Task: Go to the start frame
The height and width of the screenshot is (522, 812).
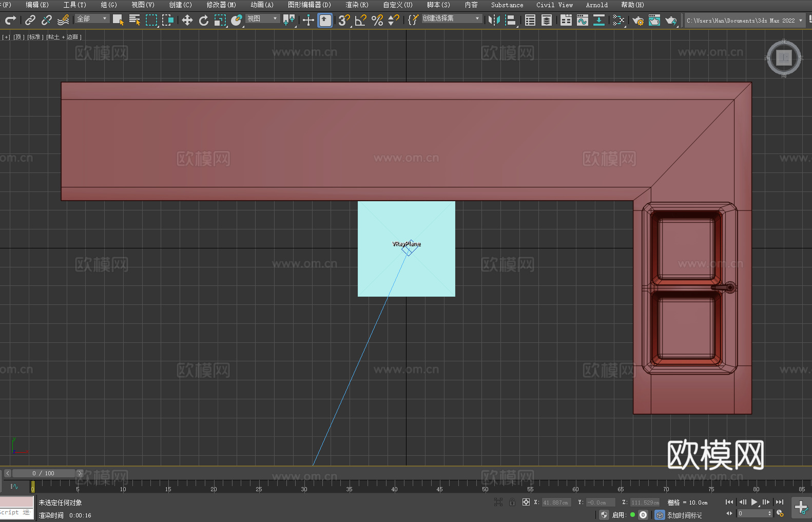Action: coord(729,502)
